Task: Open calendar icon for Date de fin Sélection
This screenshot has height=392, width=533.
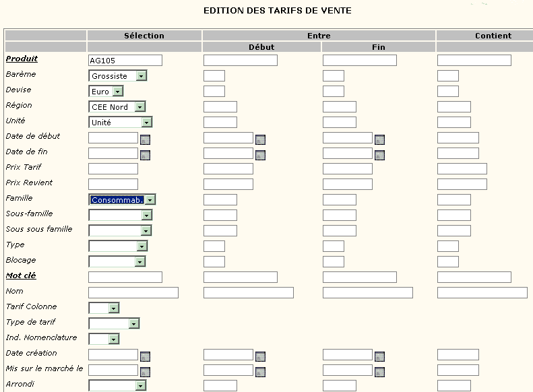Action: click(x=145, y=155)
